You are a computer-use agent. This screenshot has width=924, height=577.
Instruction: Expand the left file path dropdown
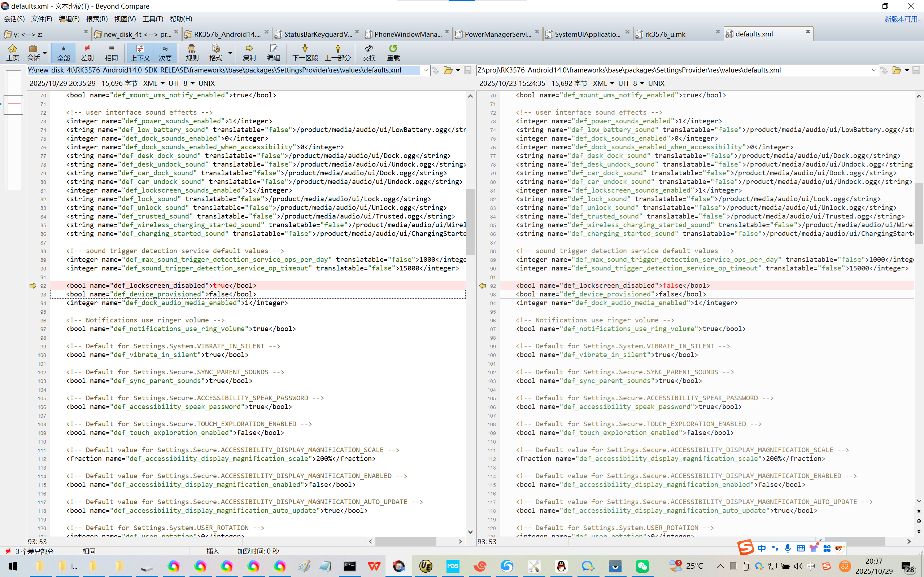click(425, 70)
